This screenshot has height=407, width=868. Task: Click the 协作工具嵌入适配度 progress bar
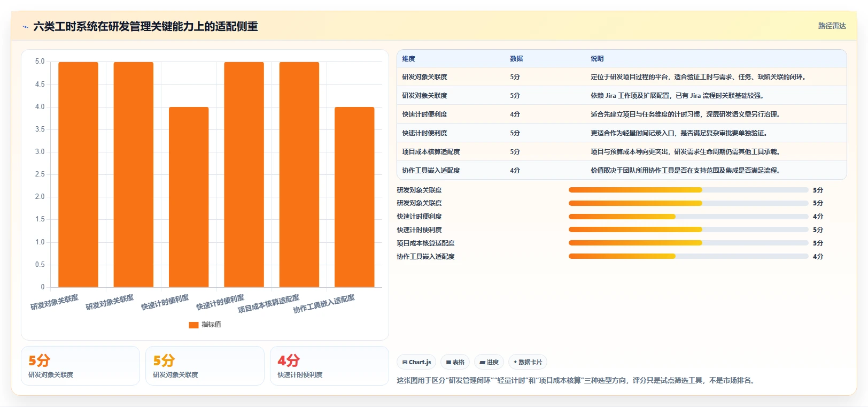(688, 256)
